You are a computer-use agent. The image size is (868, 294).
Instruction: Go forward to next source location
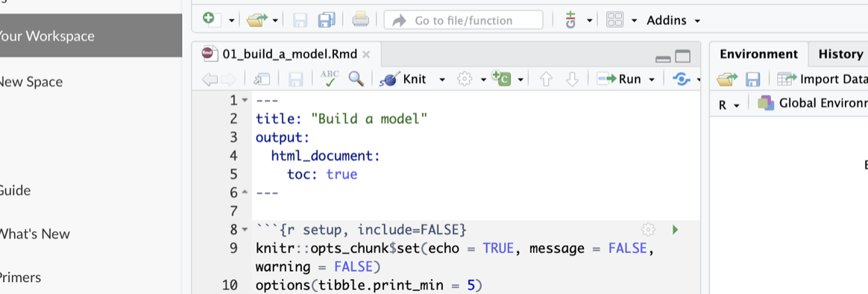[228, 80]
